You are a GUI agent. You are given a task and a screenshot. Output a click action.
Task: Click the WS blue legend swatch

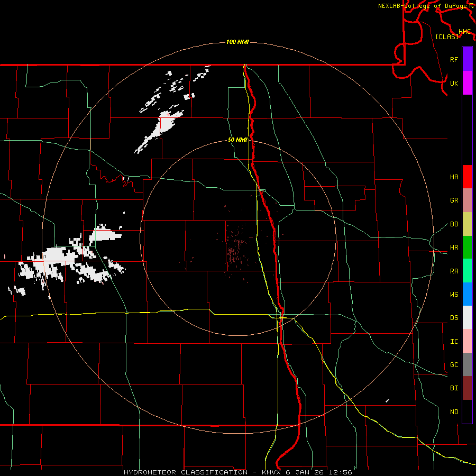(x=467, y=294)
